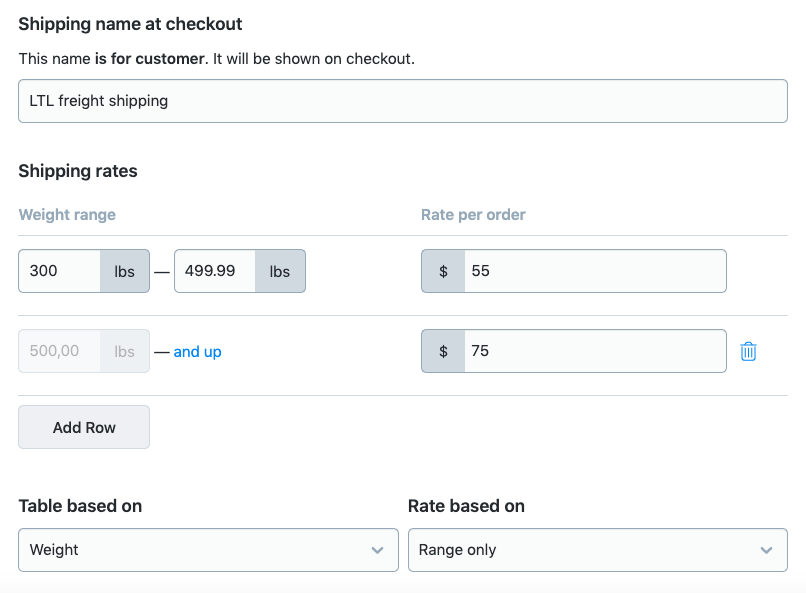Focus the LTL freight shipping name field
Screen dimensions: 806x593
(402, 101)
